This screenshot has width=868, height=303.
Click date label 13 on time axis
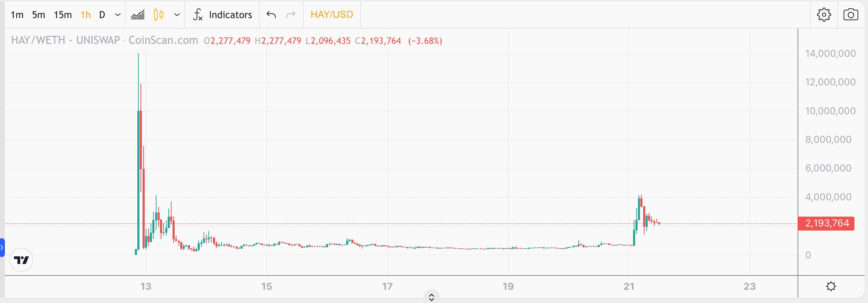coord(146,287)
